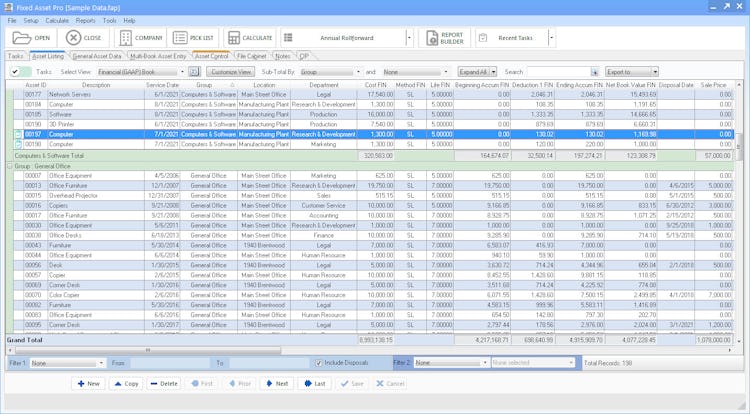Click into the Search input field
The image size is (750, 414).
[x=558, y=72]
